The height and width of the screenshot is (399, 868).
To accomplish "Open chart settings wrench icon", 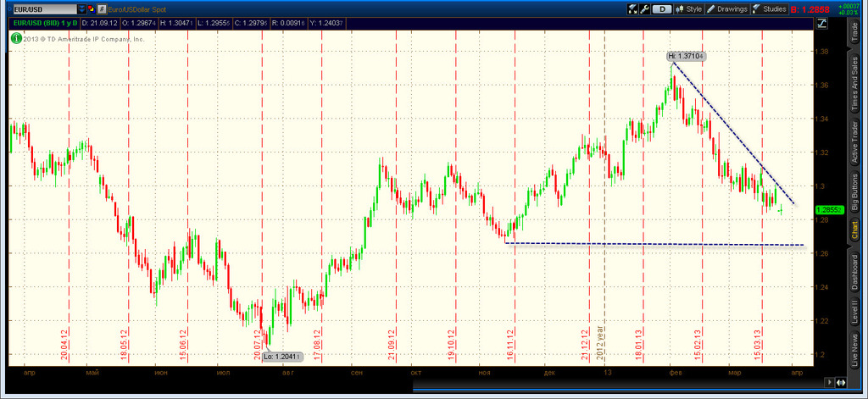I will (644, 9).
